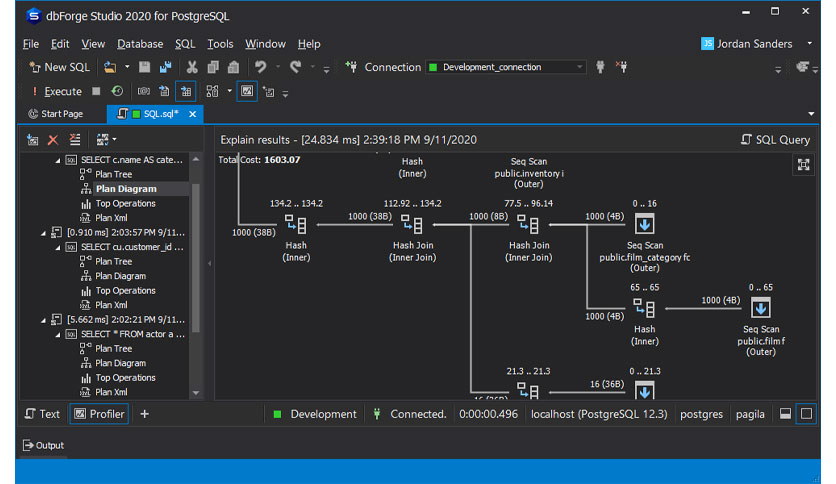Viewport: 836px width, 484px height.
Task: Click the Undo arrow icon
Action: point(260,67)
